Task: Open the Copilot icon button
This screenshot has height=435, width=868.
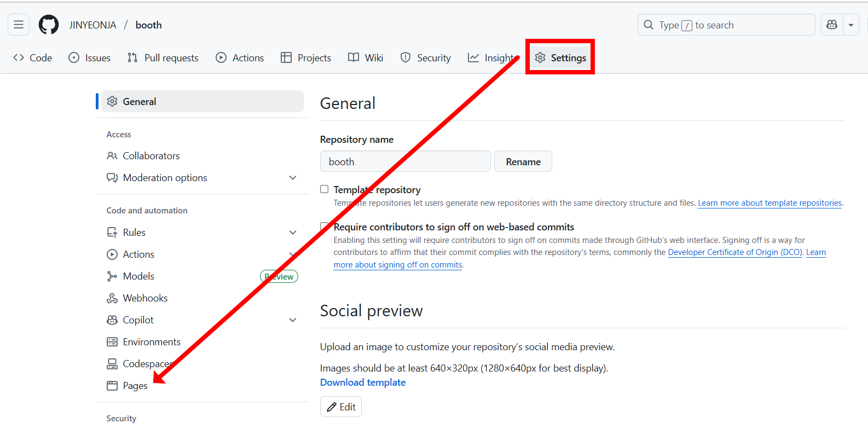Action: coord(832,25)
